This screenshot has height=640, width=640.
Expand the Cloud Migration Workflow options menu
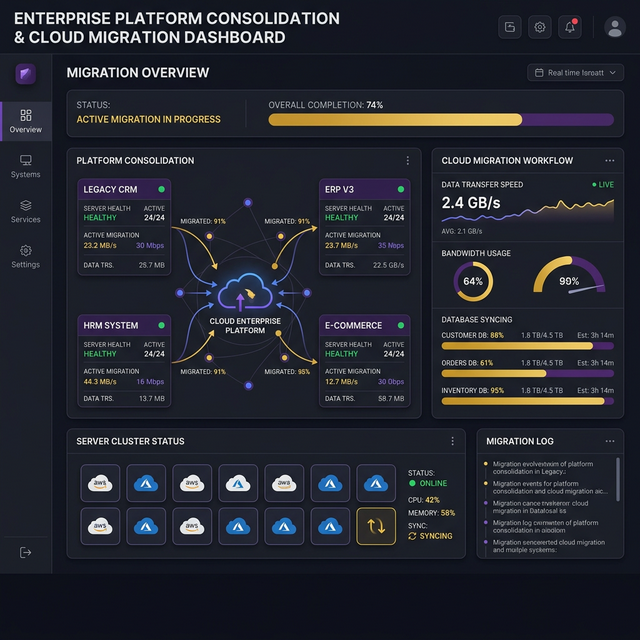[609, 160]
